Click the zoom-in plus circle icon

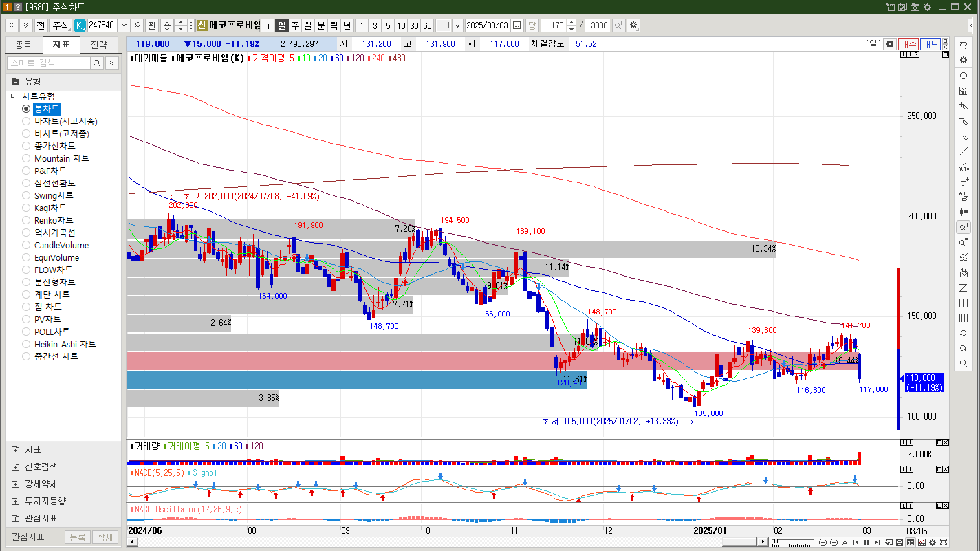coord(834,543)
